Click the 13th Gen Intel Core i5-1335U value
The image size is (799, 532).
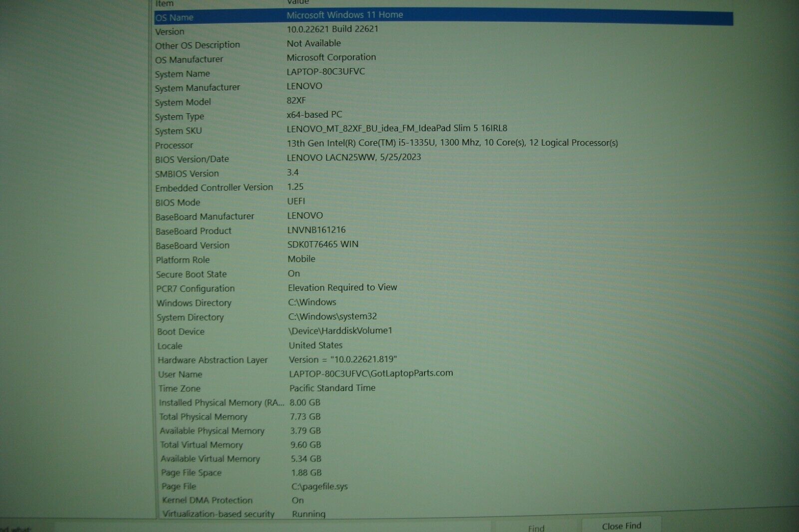[x=452, y=143]
